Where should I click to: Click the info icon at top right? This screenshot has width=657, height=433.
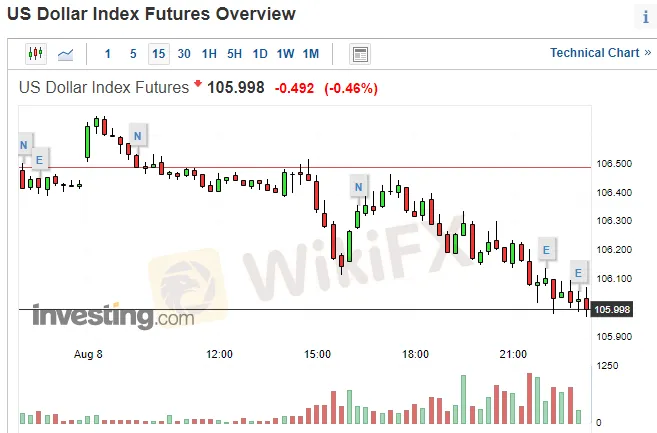[x=644, y=17]
